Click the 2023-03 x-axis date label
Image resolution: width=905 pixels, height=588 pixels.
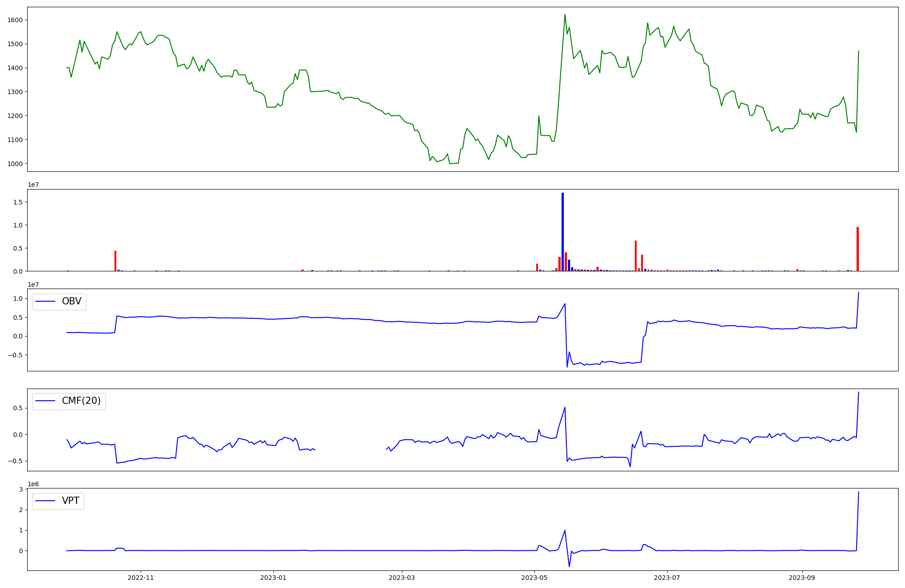click(402, 578)
